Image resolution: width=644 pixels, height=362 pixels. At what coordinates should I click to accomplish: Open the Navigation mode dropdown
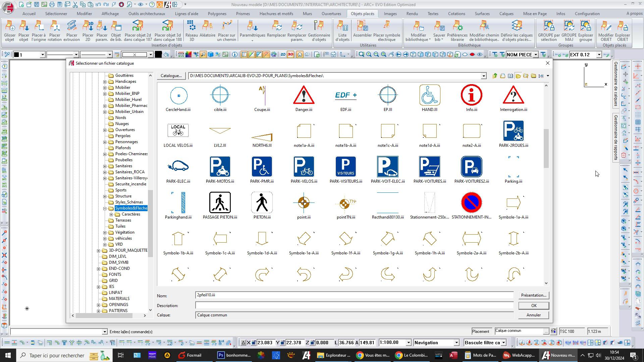point(456,343)
